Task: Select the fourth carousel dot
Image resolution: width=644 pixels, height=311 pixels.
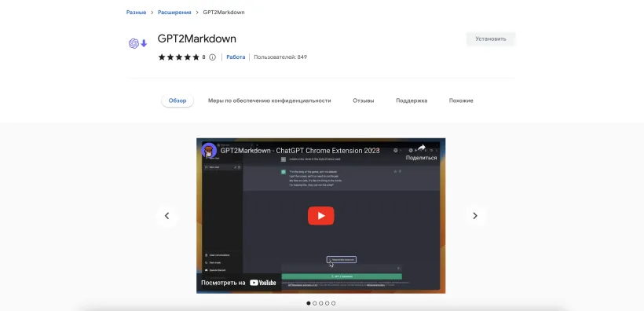Action: (x=327, y=303)
